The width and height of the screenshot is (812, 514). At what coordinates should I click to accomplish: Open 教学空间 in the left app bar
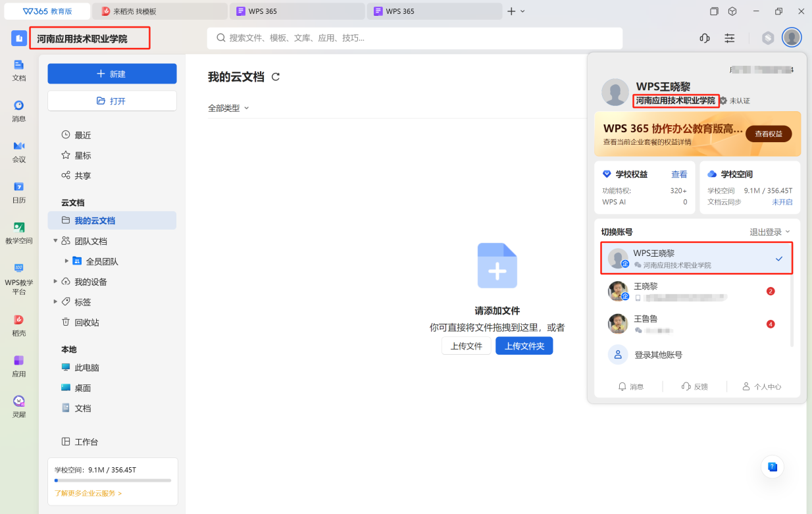coord(19,233)
